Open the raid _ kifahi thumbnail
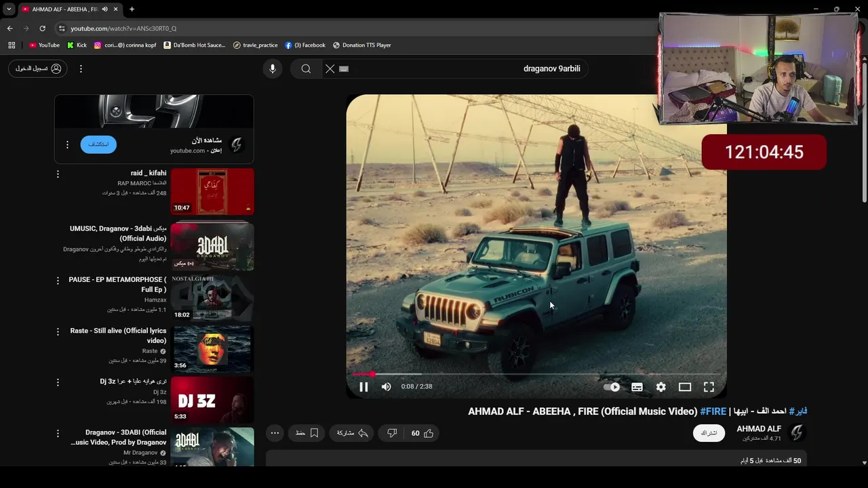The height and width of the screenshot is (488, 868). point(212,191)
